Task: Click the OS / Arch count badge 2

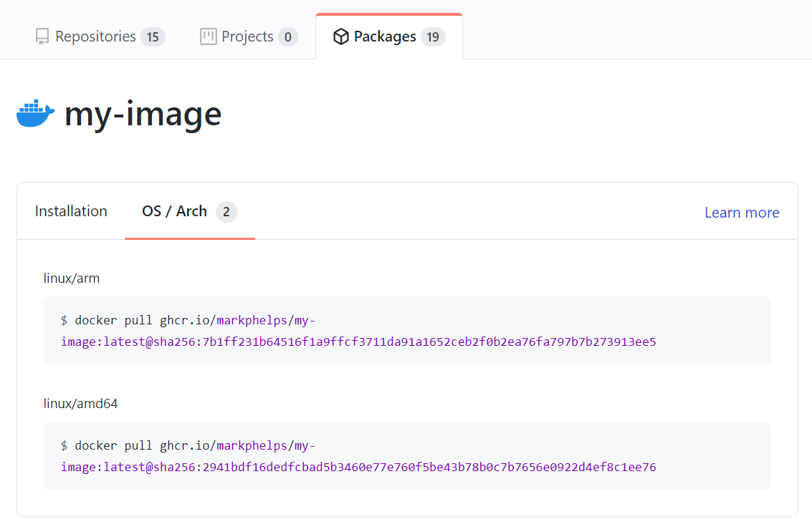Action: (226, 212)
